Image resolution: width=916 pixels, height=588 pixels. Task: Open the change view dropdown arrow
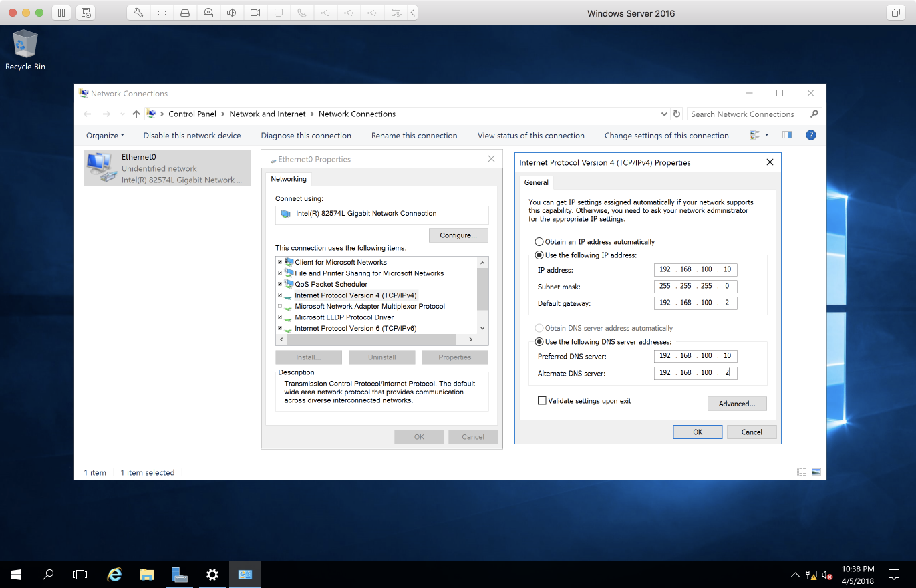[x=766, y=135]
